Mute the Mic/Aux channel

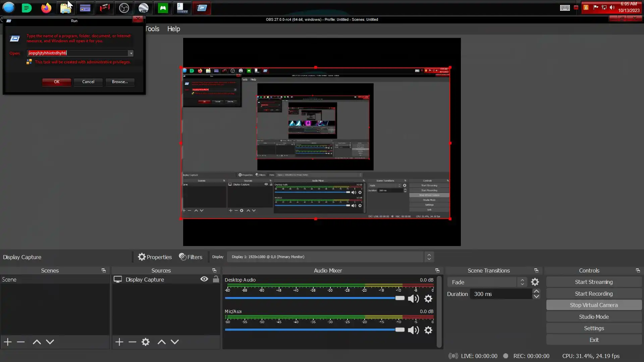point(413,330)
